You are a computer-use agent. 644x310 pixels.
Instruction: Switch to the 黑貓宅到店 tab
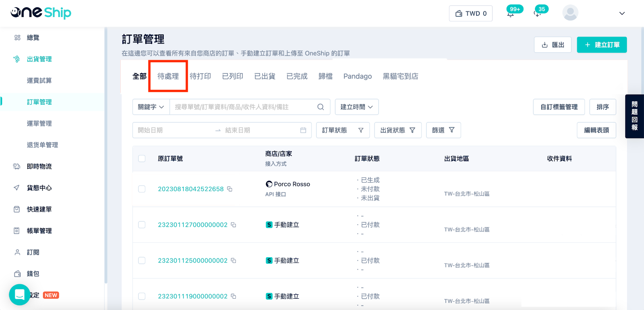point(400,76)
